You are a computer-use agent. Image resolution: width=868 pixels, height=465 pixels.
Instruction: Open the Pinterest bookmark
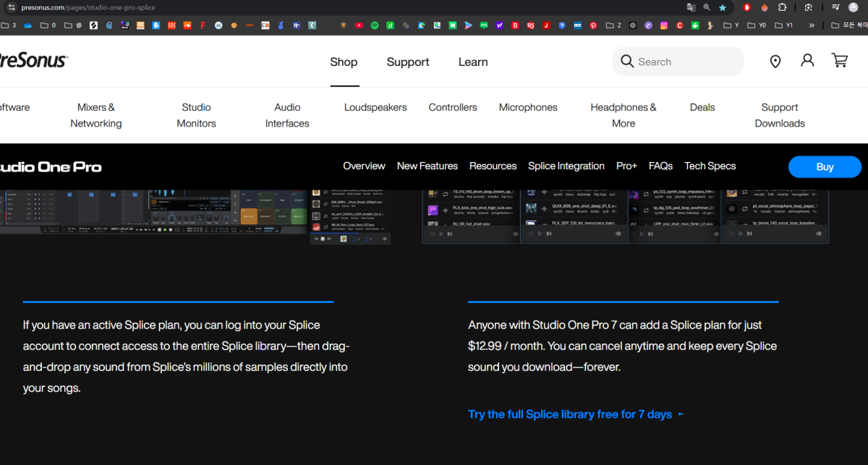tap(593, 25)
